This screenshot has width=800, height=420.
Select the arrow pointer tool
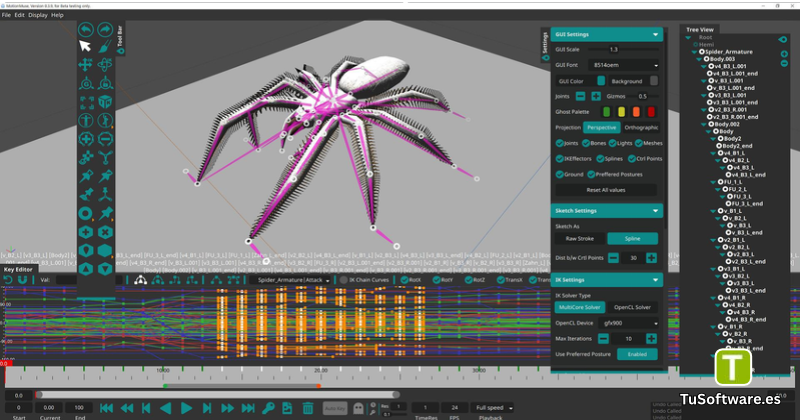click(85, 46)
